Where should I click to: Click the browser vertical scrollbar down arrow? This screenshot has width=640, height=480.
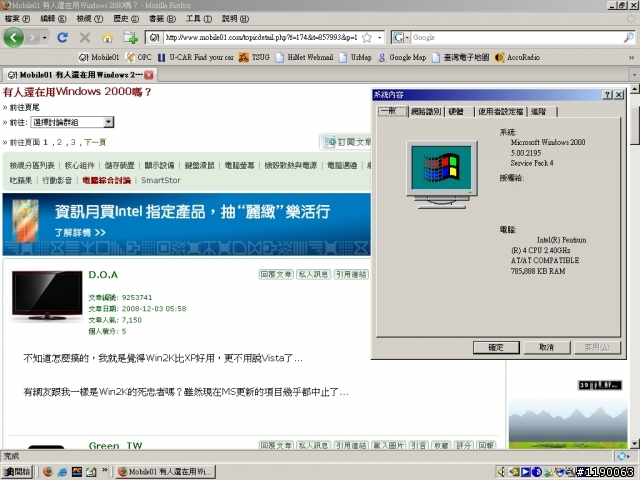634,443
